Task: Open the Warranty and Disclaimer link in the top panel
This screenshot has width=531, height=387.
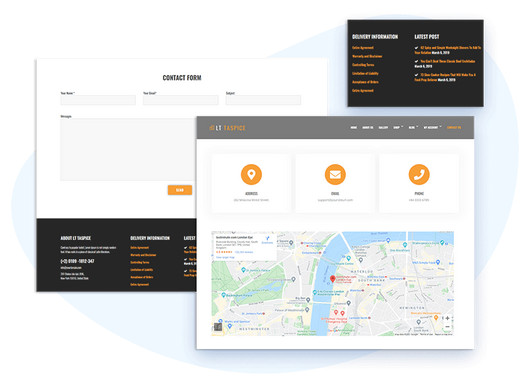Action: [367, 56]
